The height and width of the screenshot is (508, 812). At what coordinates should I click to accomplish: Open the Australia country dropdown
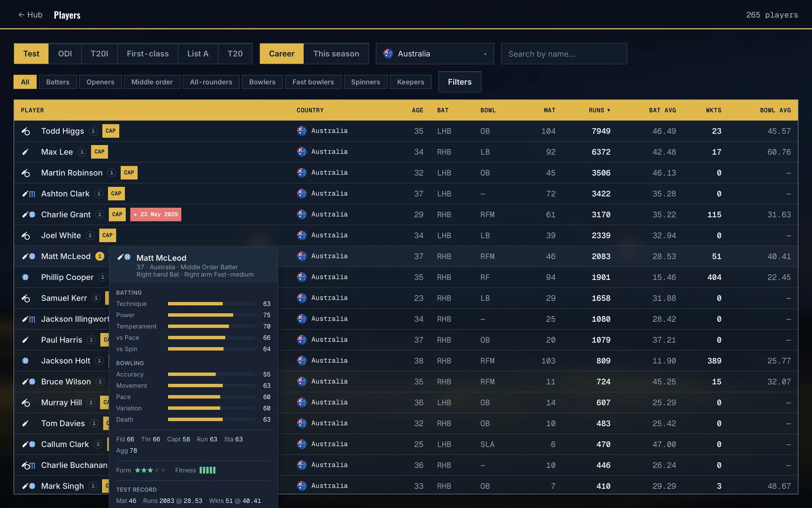point(435,54)
